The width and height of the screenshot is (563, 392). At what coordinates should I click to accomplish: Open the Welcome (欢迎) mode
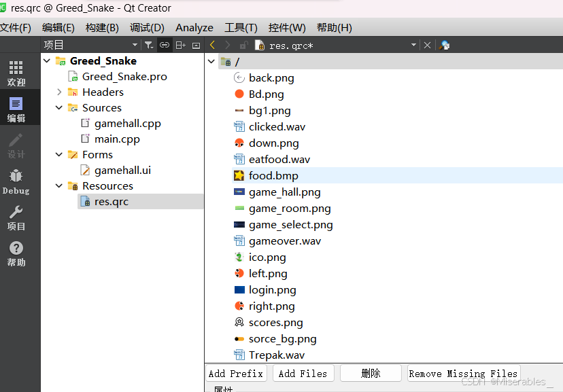point(16,73)
